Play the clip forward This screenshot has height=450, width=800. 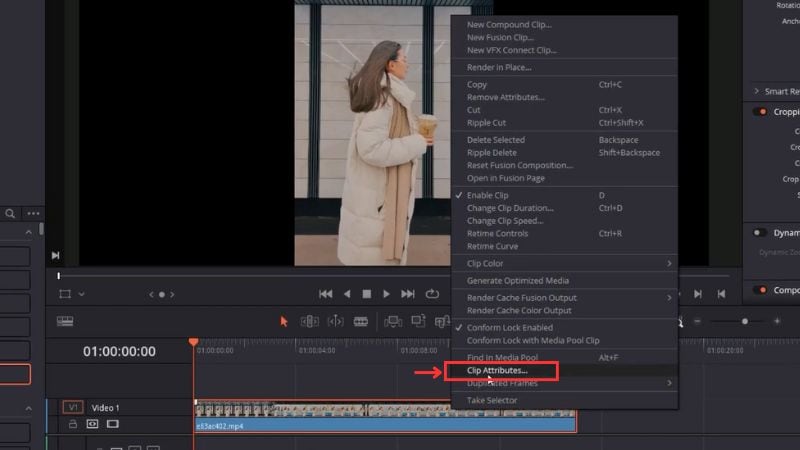pyautogui.click(x=386, y=294)
